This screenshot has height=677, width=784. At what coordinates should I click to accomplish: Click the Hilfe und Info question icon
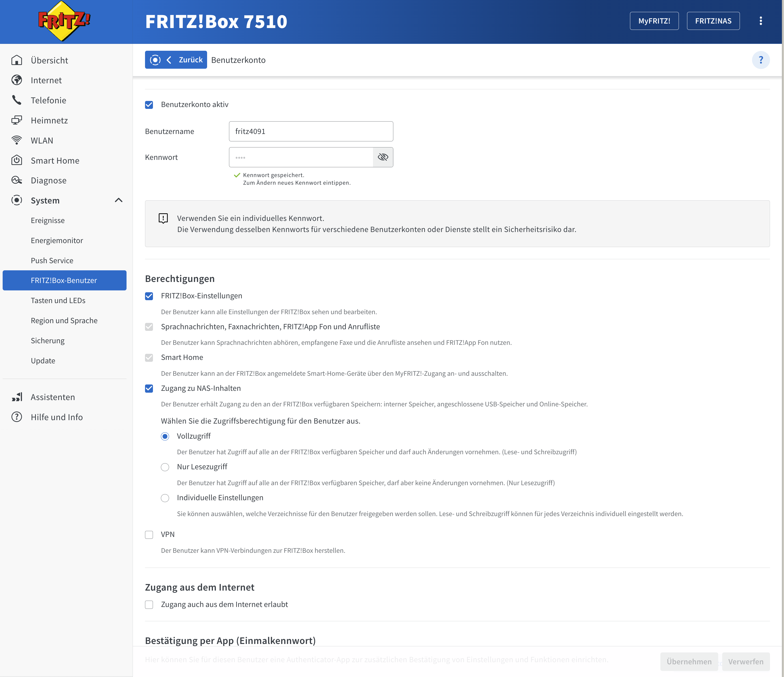click(17, 417)
